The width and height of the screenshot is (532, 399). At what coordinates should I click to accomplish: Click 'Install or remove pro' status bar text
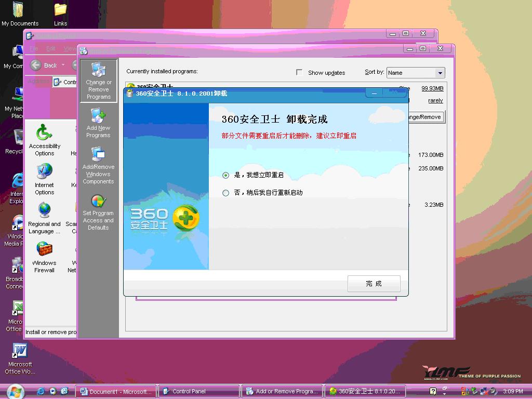click(51, 332)
